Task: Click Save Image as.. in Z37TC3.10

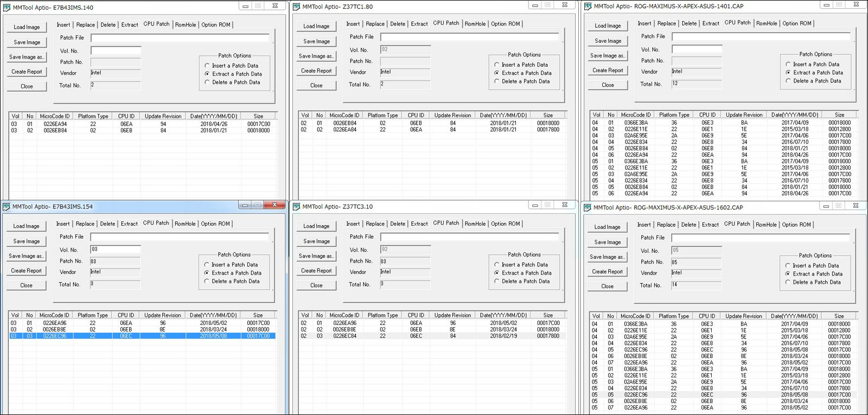Action: pos(316,256)
